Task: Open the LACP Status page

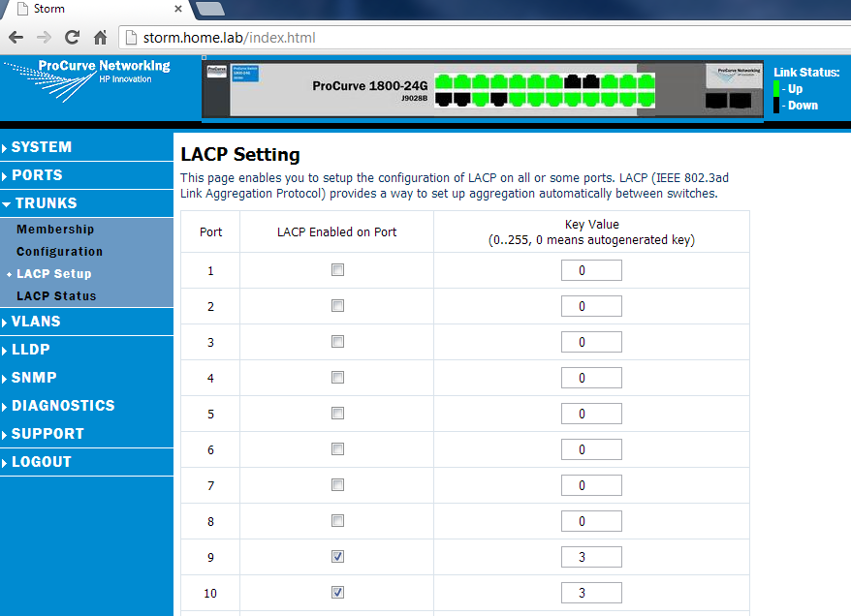Action: pos(56,296)
